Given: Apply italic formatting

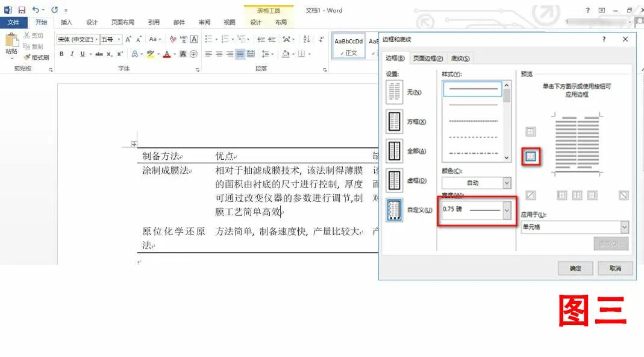Looking at the screenshot, I should pyautogui.click(x=70, y=54).
